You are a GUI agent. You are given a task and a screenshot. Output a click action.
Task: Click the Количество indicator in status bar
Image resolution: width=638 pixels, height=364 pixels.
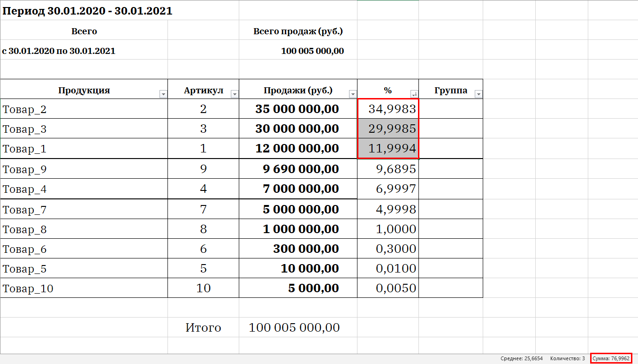coord(567,358)
